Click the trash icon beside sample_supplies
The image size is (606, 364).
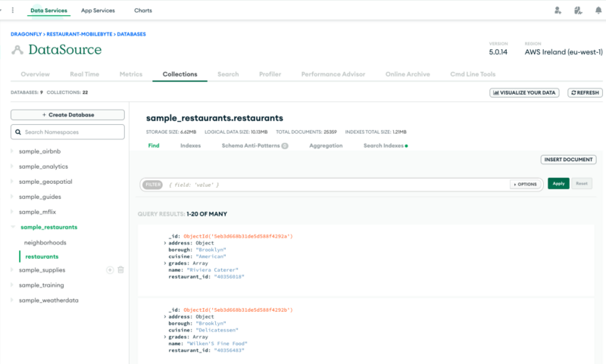[120, 270]
